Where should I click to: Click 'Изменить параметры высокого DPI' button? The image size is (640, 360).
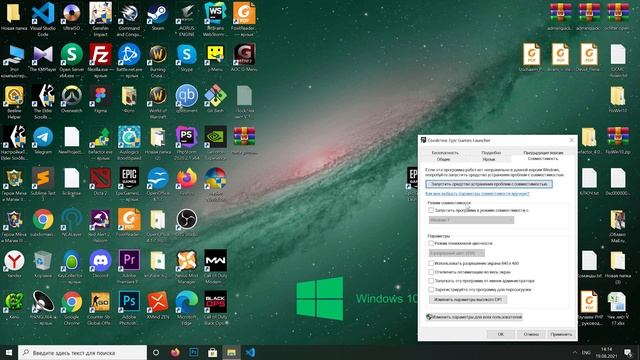[x=468, y=300]
